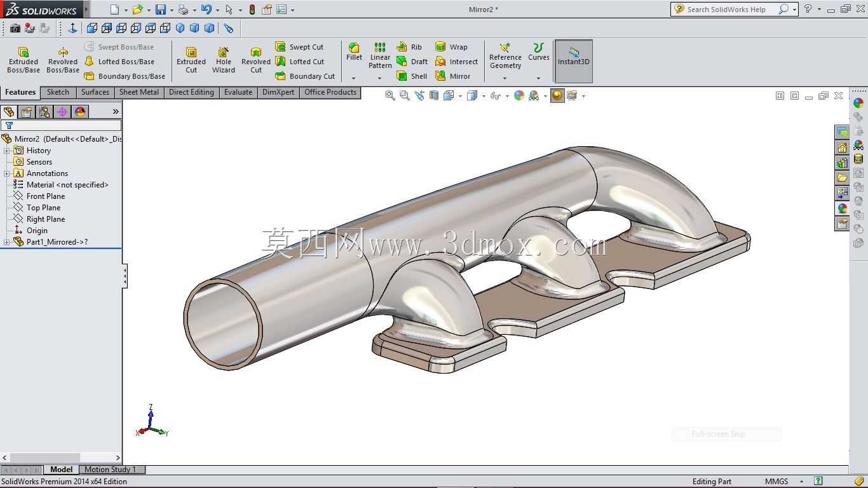Click the Section View icon
This screenshot has height=488, width=868.
[x=434, y=95]
